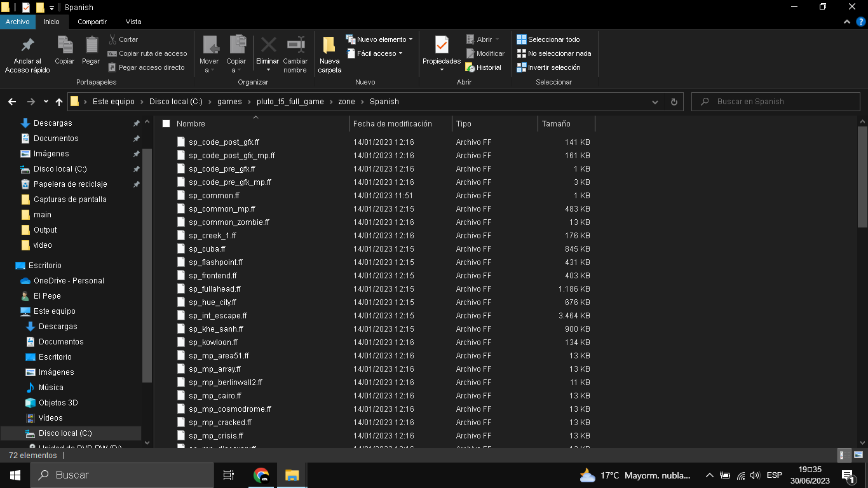Click Pegar acceso directo
Image resolution: width=868 pixels, height=488 pixels.
[x=146, y=67]
